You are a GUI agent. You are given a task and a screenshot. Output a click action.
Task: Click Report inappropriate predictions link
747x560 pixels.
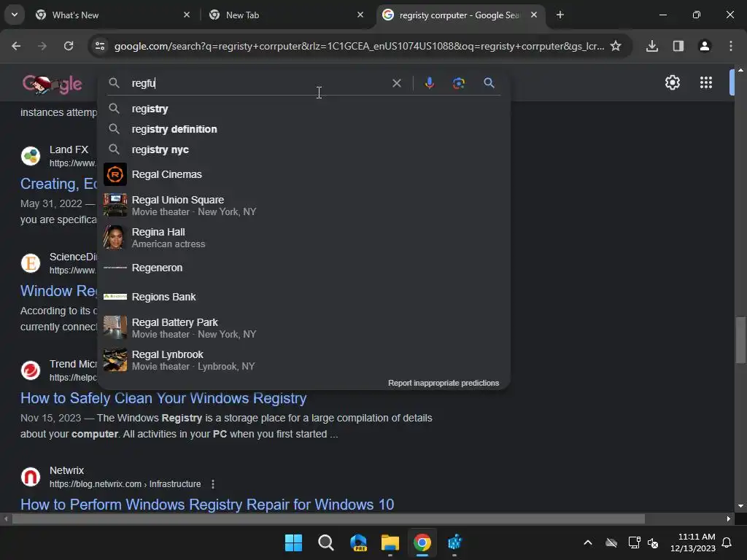(x=443, y=383)
